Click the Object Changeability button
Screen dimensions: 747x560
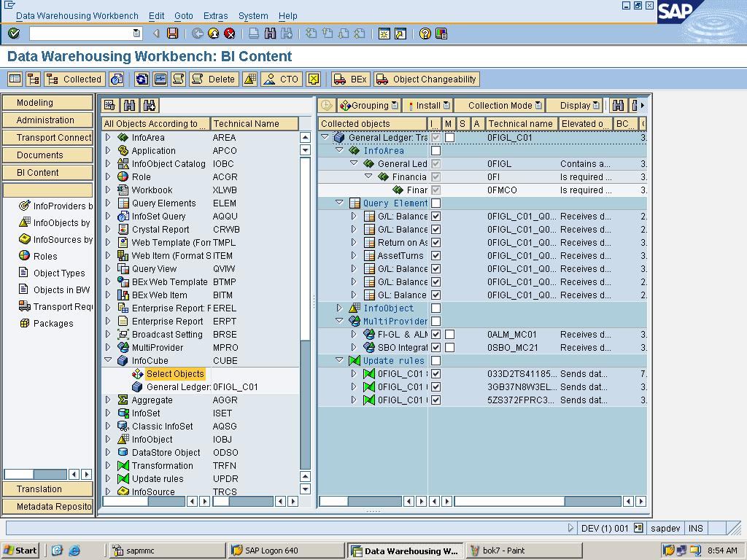(426, 79)
